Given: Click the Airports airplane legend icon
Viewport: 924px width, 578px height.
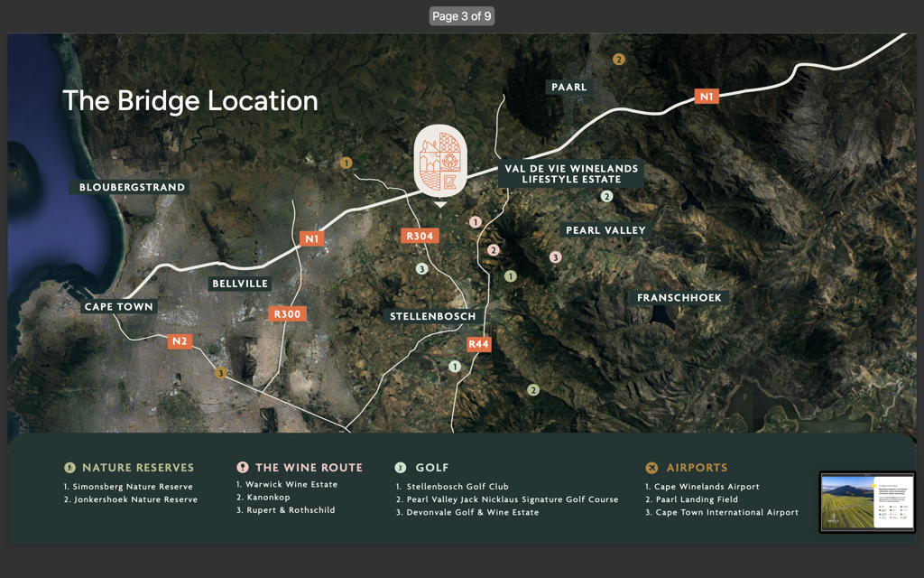Looking at the screenshot, I should pyautogui.click(x=652, y=468).
